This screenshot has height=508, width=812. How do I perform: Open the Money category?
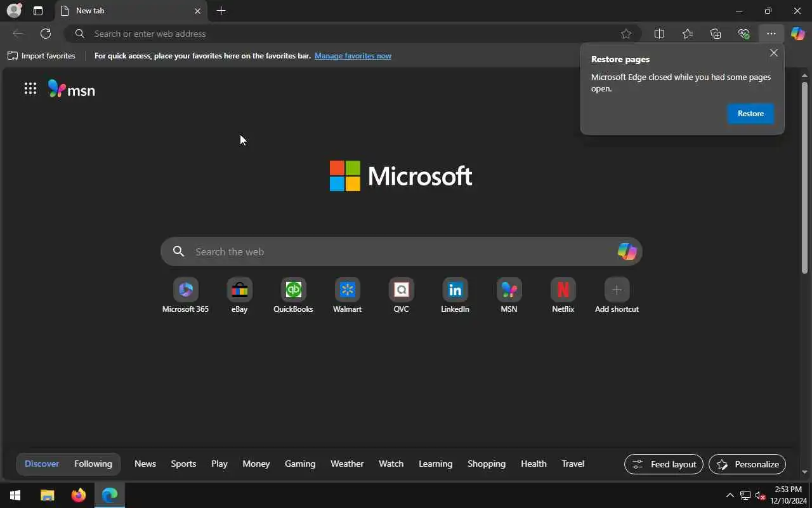tap(256, 464)
